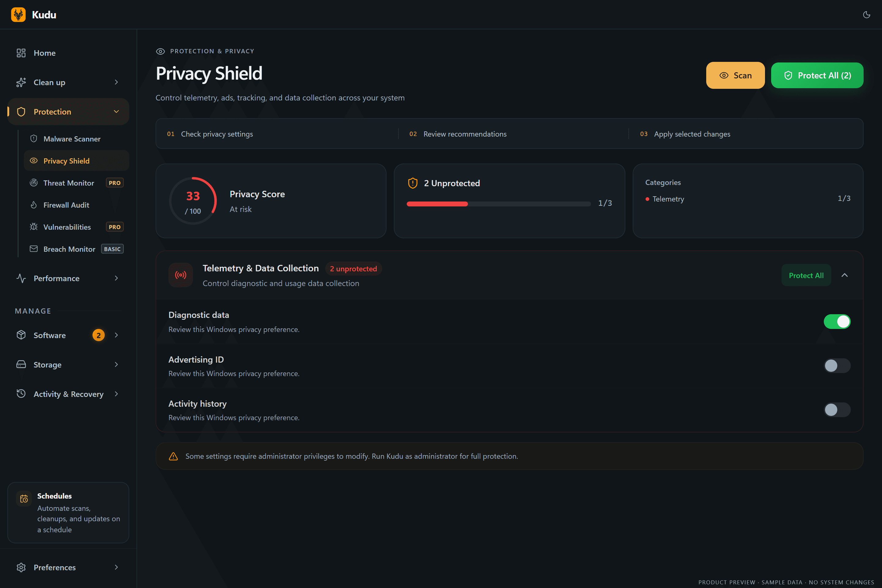Start a privacy Scan
Viewport: 882px width, 588px height.
coord(735,75)
